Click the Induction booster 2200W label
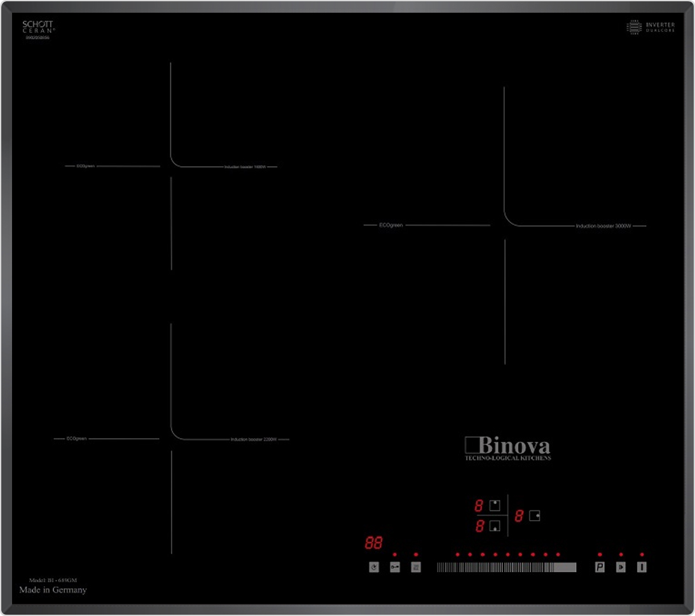Viewport: 695px width, 616px height. [253, 440]
